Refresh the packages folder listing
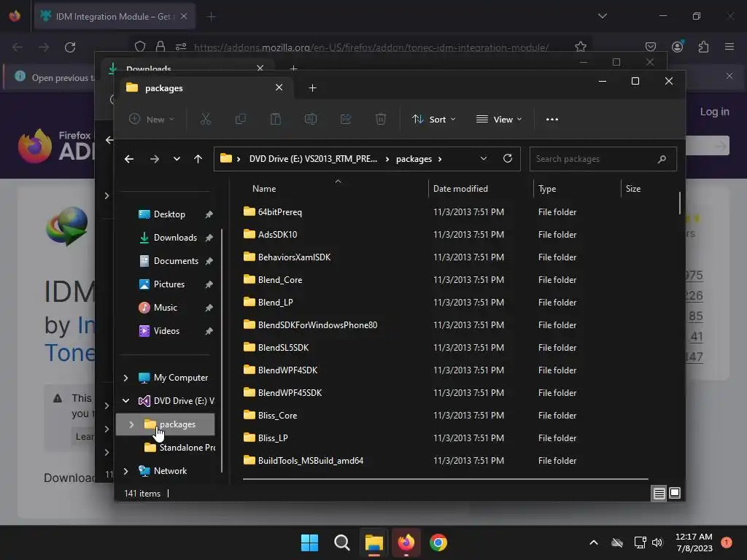747x560 pixels. 508,158
